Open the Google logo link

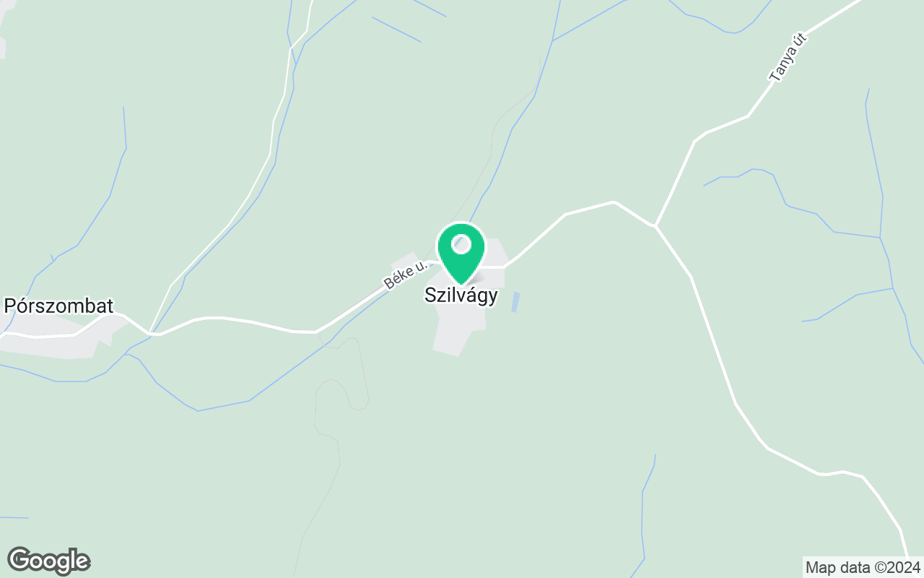48,561
